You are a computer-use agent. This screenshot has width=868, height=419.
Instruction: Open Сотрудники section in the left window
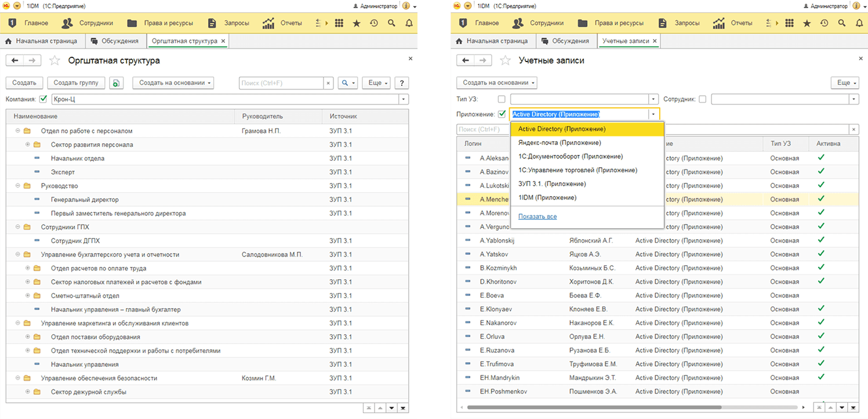(x=88, y=23)
